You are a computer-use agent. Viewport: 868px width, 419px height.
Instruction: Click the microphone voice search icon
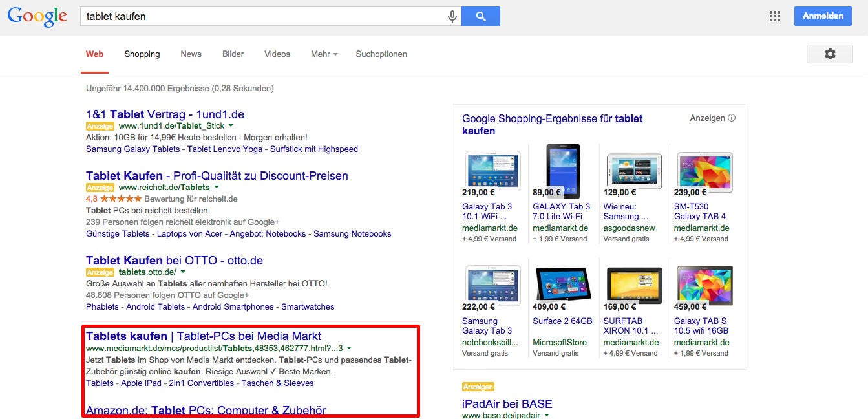tap(452, 17)
